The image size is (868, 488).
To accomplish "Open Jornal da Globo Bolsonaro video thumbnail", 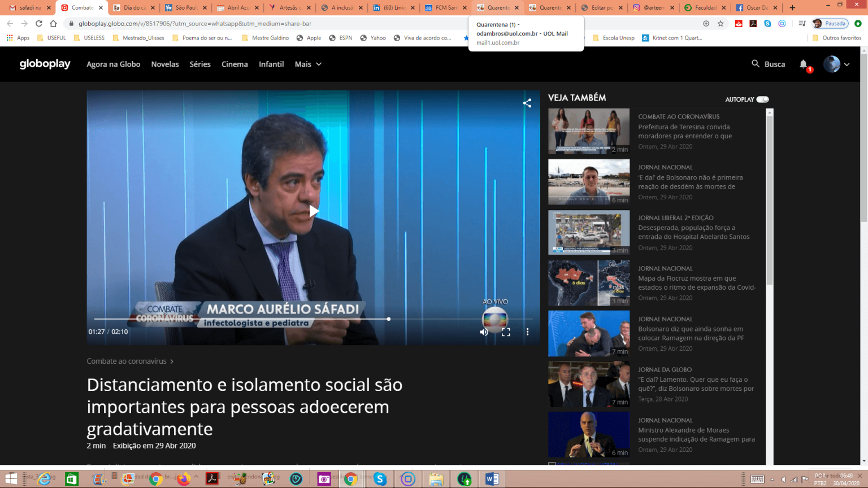I will pyautogui.click(x=589, y=384).
